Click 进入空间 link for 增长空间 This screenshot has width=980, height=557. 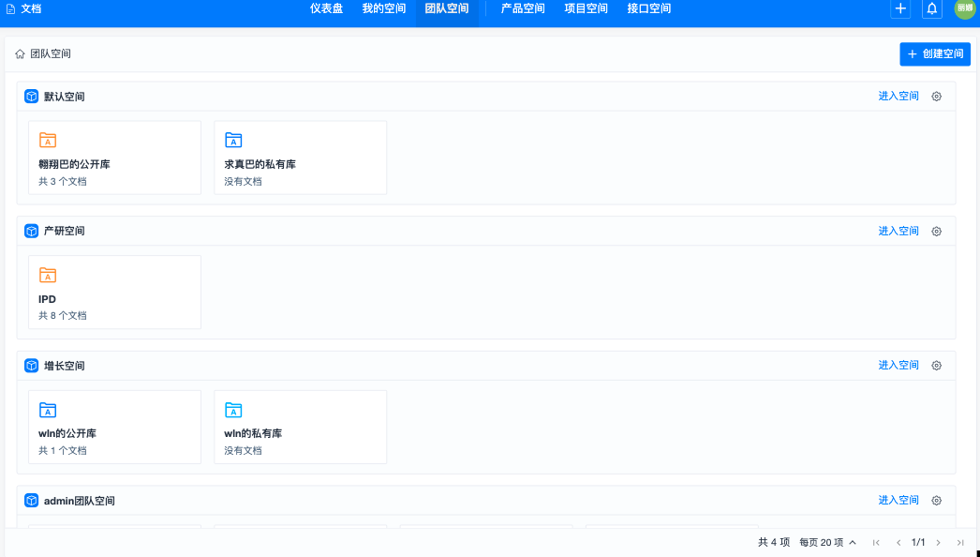tap(898, 366)
